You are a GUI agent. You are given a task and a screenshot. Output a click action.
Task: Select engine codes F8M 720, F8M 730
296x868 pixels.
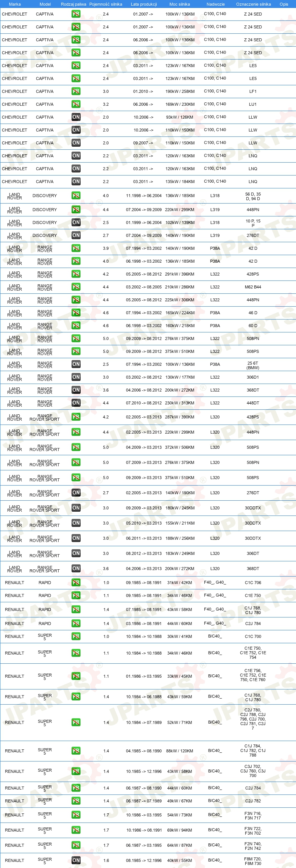click(x=253, y=861)
